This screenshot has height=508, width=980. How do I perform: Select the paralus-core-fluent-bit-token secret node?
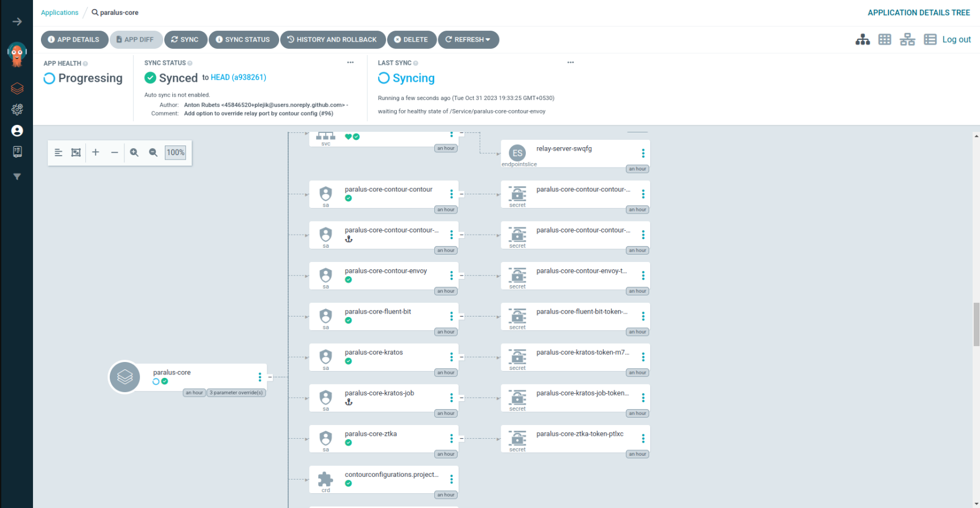(575, 317)
